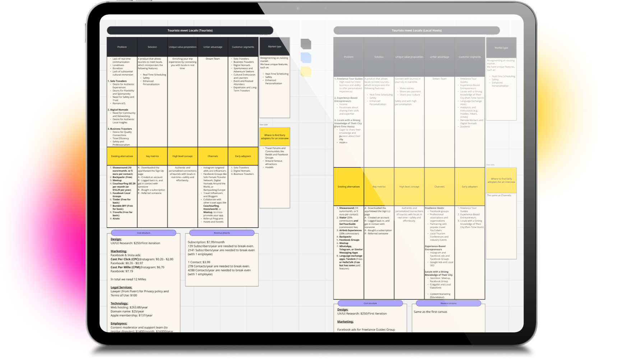
Task: Select the Solution header in Tourists canvas
Action: point(152,47)
